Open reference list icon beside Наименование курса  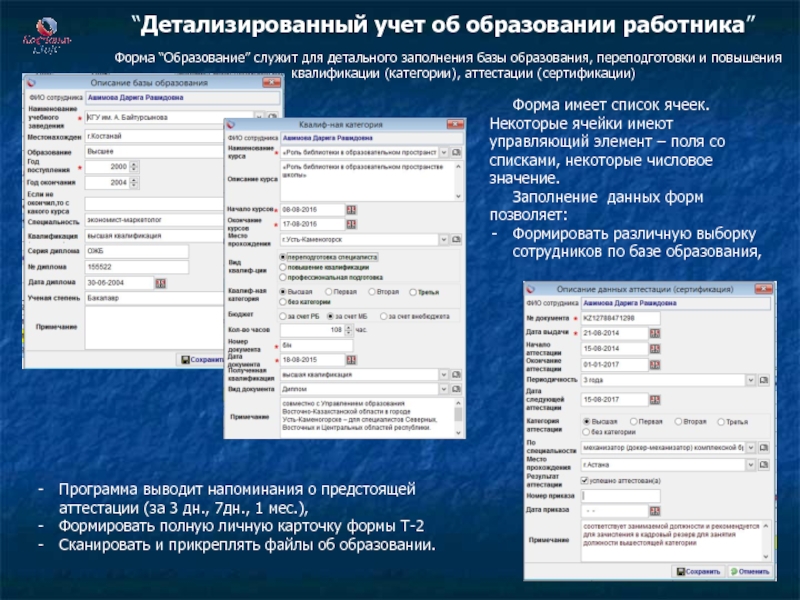point(457,152)
